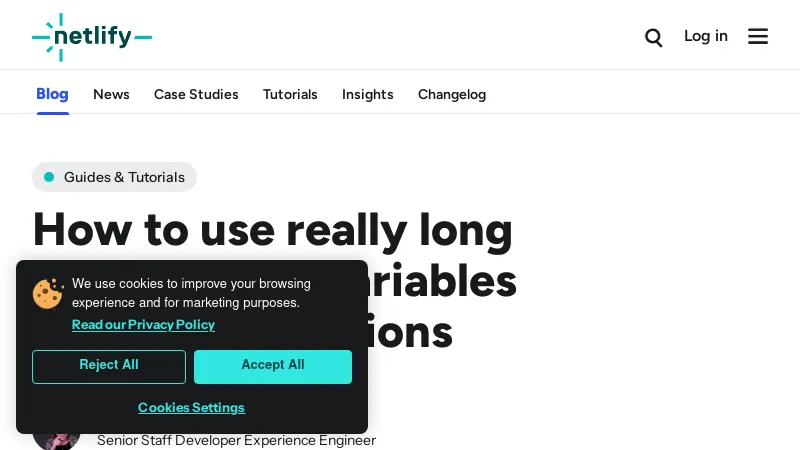Click the Guides & Tutorials category tag
This screenshot has width=800, height=450.
[115, 177]
